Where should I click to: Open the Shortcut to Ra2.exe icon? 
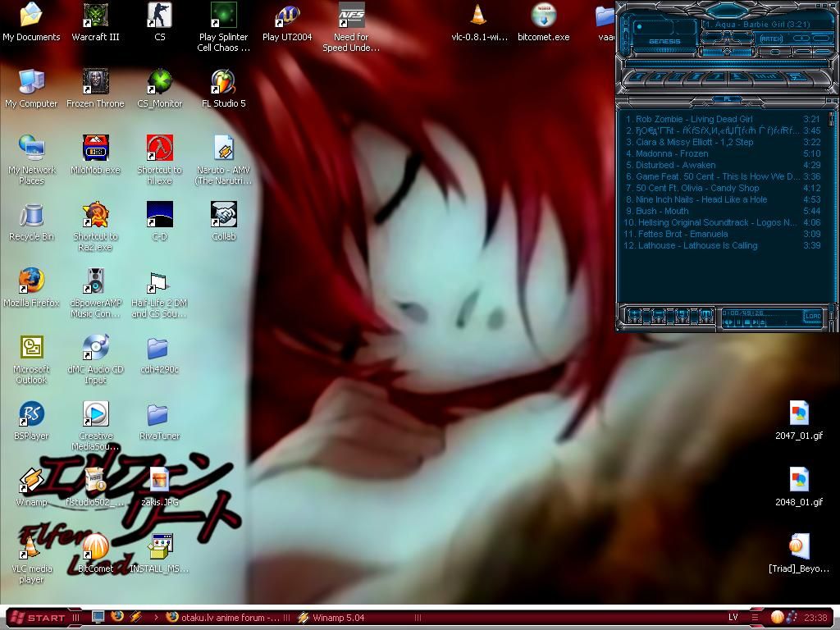click(95, 226)
